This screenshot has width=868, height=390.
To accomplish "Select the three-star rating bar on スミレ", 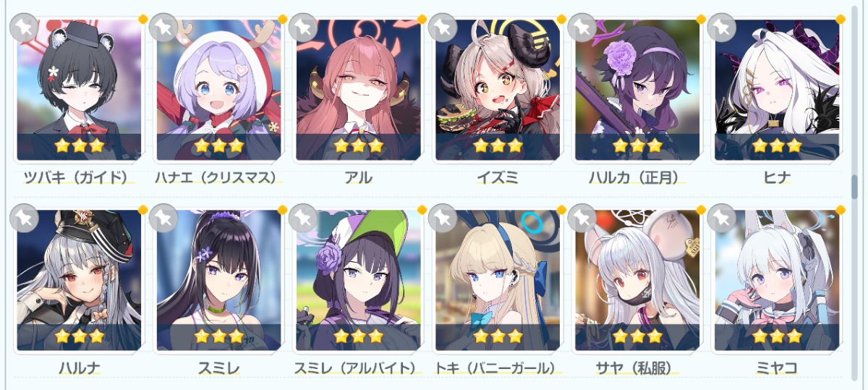I will (x=219, y=336).
